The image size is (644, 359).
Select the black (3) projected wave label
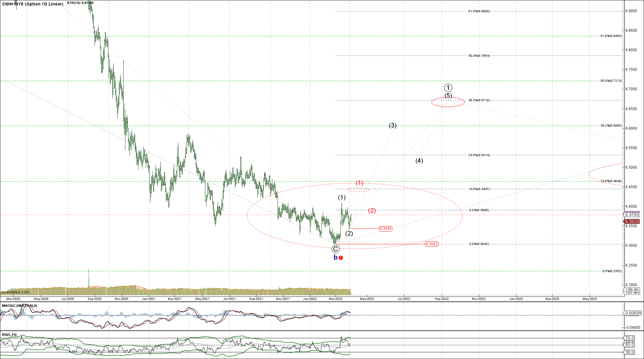393,125
